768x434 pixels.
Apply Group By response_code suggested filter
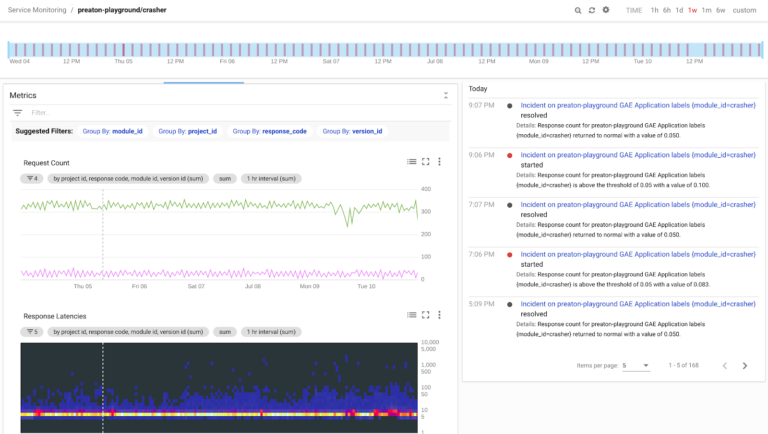pos(269,131)
